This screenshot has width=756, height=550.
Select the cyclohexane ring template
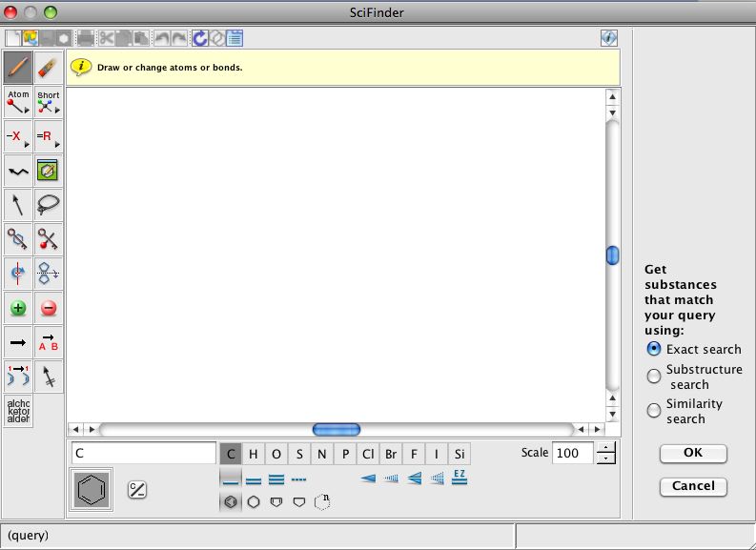pos(254,501)
